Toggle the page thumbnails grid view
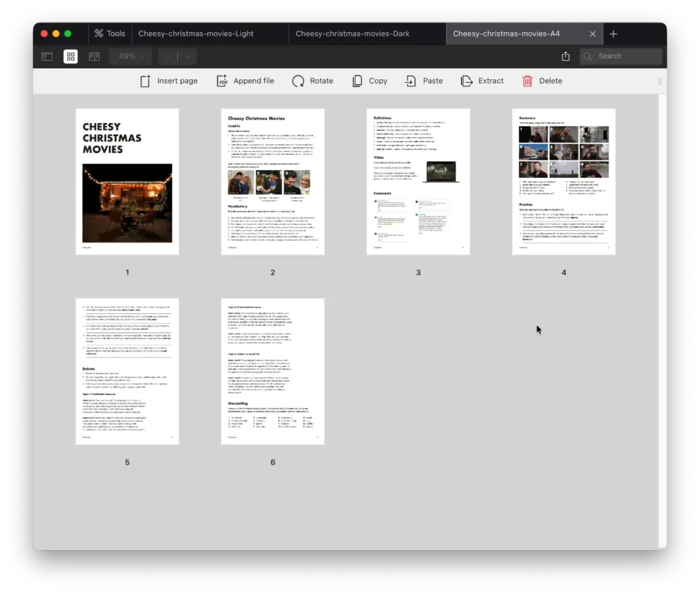Viewport: 700px width, 594px height. click(70, 57)
